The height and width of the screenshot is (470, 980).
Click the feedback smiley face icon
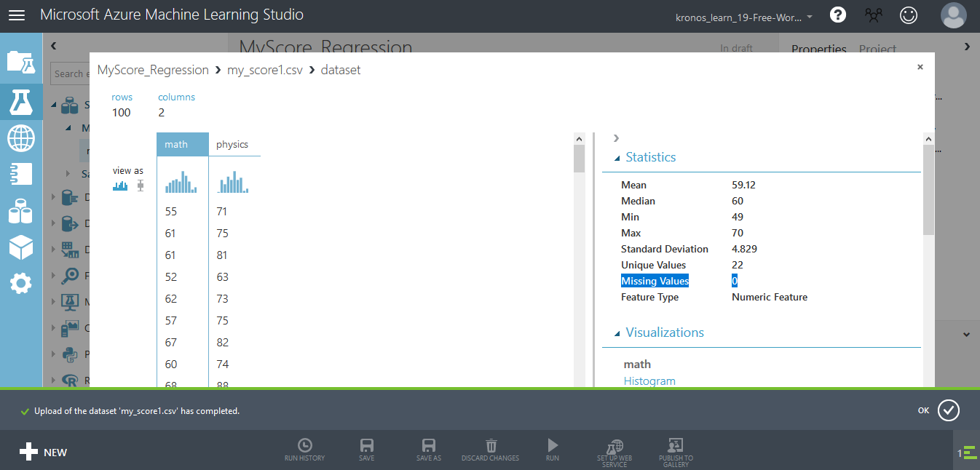909,15
